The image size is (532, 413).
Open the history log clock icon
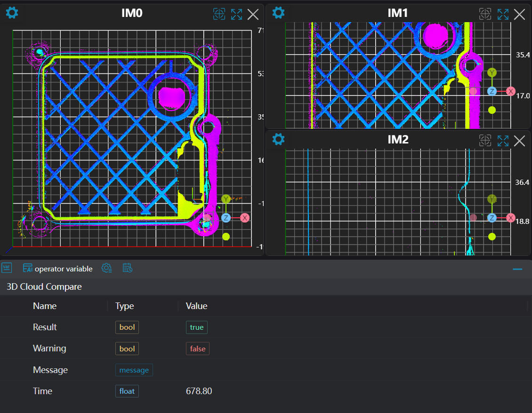tap(127, 268)
